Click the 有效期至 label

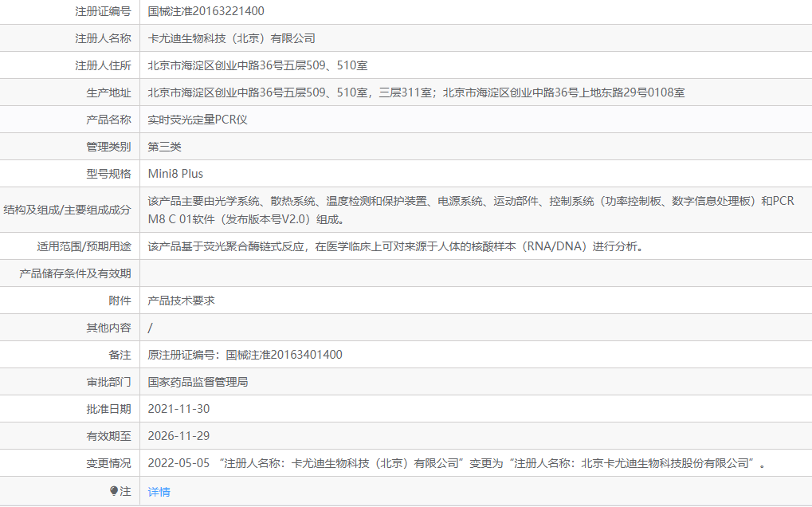tap(108, 436)
